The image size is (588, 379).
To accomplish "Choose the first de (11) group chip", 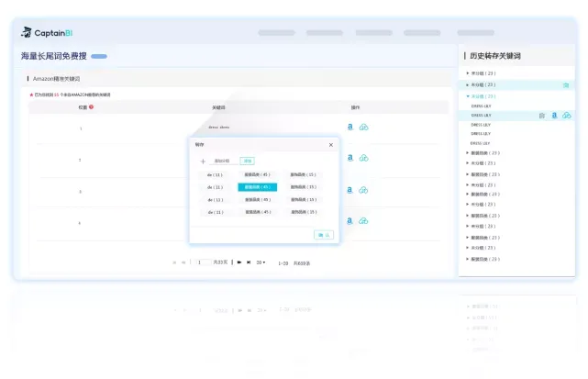I will click(x=215, y=175).
